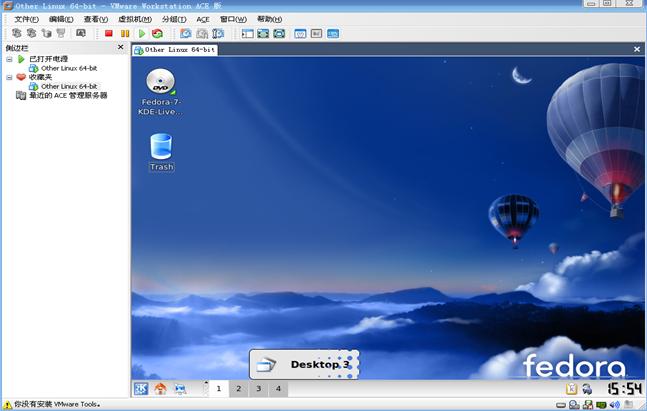This screenshot has height=411, width=647.
Task: Click the fourth gray toolbar icon
Action: (61, 33)
